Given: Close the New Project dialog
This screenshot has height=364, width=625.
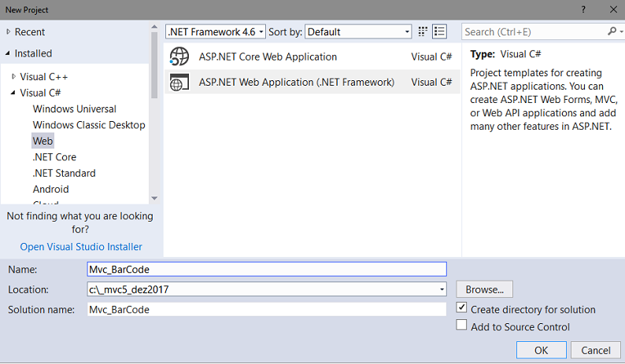Looking at the screenshot, I should [x=613, y=9].
